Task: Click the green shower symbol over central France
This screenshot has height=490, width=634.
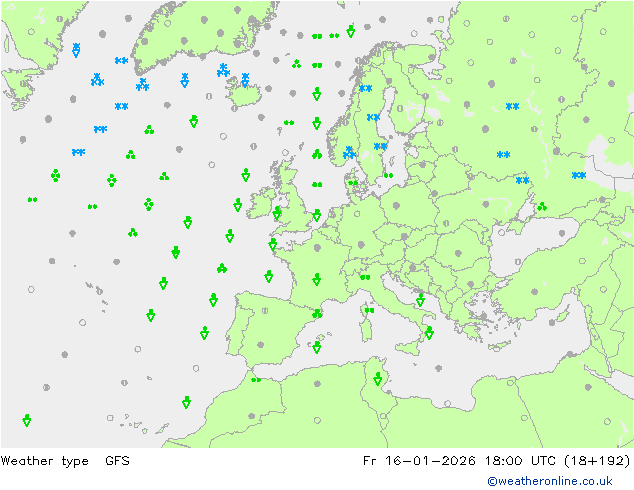Action: coord(317,279)
